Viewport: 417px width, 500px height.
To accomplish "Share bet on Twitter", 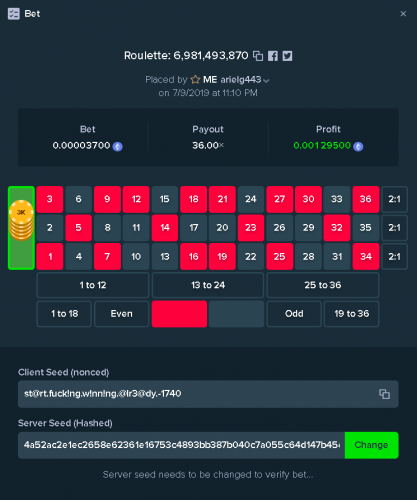I will pyautogui.click(x=287, y=56).
